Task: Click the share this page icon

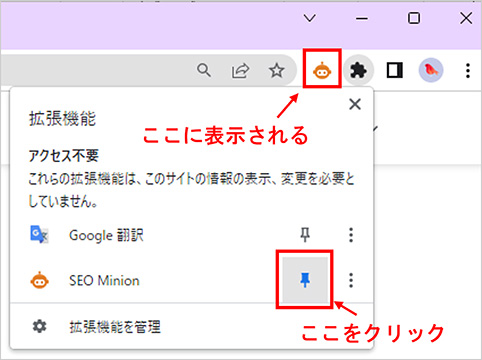Action: 240,70
